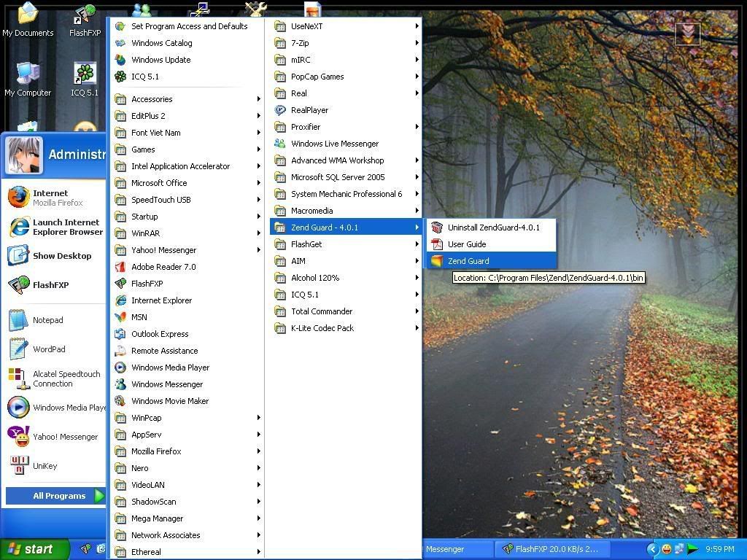
Task: Launch Internet Explorer from the programs list
Action: pyautogui.click(x=187, y=300)
